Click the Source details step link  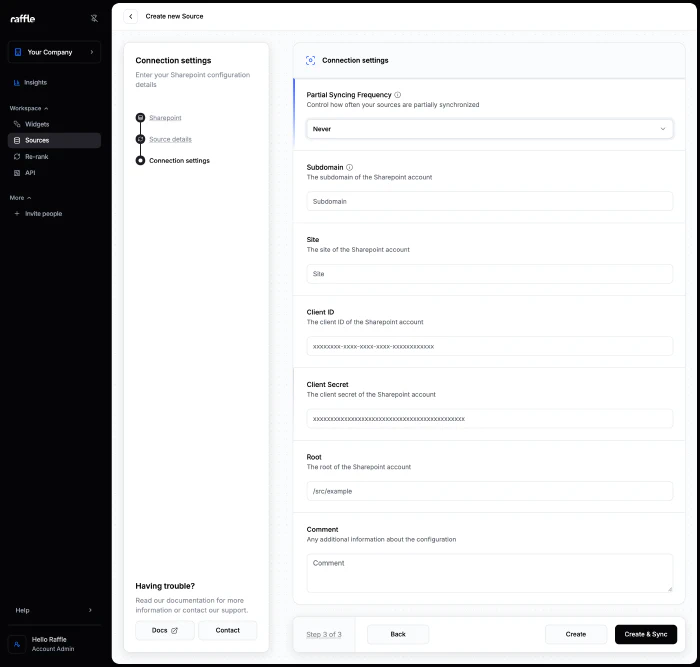(170, 139)
